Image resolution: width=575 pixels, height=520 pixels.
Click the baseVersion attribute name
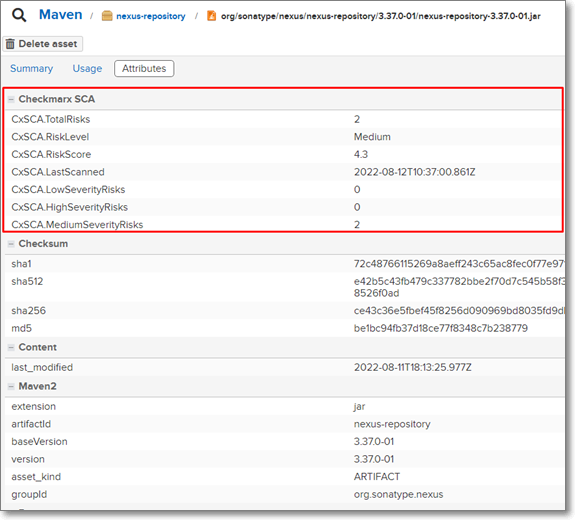tap(40, 442)
